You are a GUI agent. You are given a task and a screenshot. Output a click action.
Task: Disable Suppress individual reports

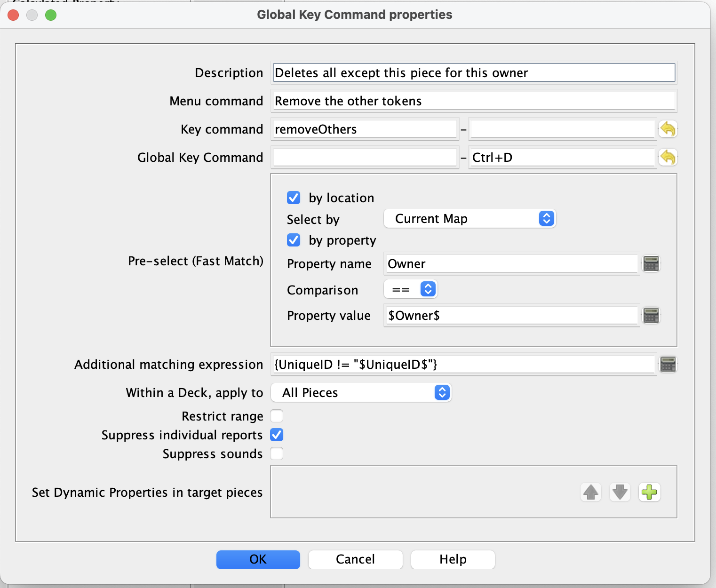[277, 435]
